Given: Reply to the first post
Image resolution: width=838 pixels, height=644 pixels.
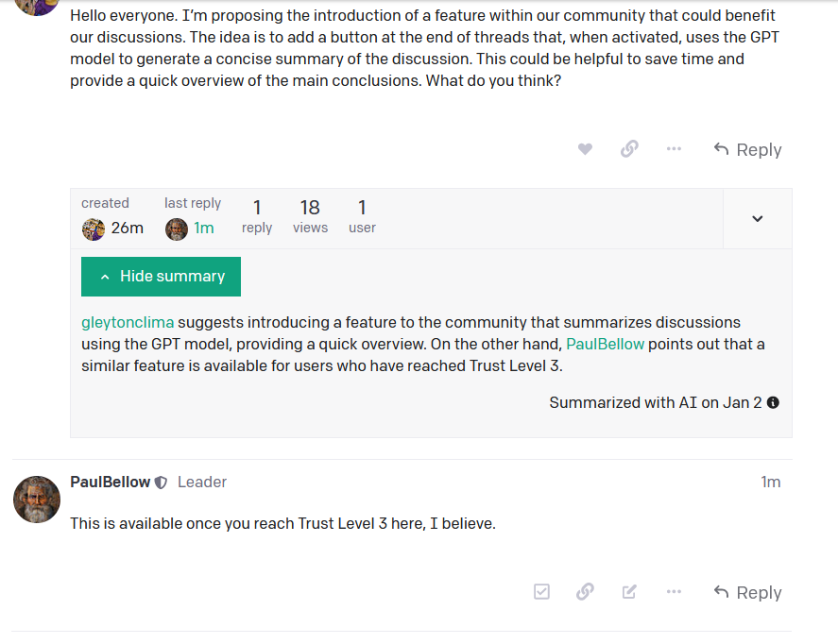Looking at the screenshot, I should pyautogui.click(x=747, y=148).
